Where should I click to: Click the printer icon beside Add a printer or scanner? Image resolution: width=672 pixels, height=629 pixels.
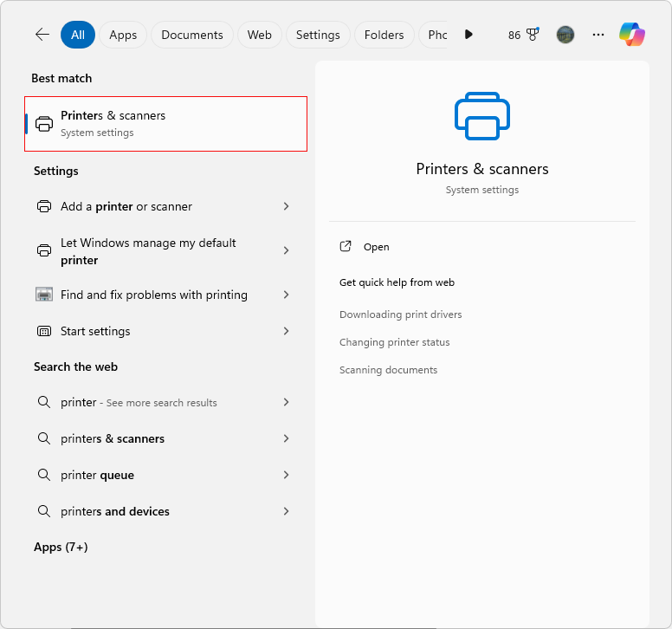44,206
